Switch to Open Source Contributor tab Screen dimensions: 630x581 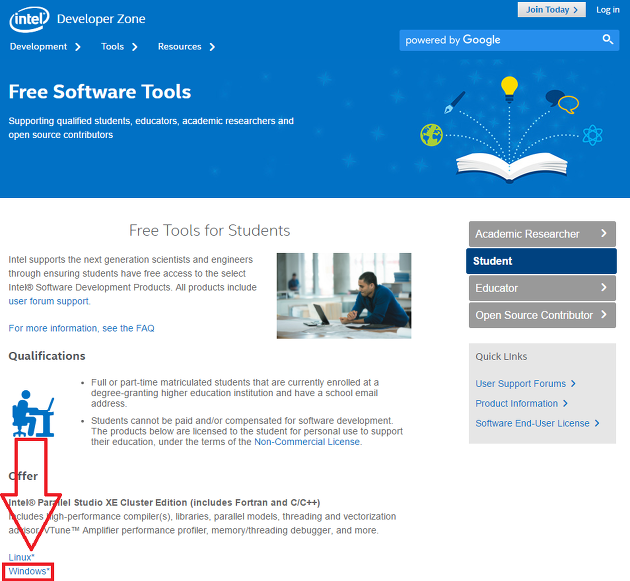pyautogui.click(x=542, y=315)
